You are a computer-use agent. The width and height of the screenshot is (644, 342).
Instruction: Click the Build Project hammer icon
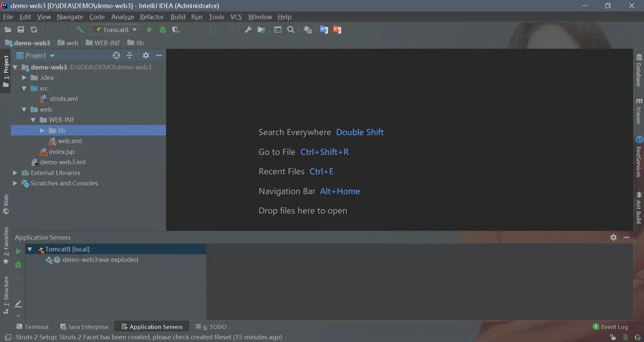[x=80, y=29]
